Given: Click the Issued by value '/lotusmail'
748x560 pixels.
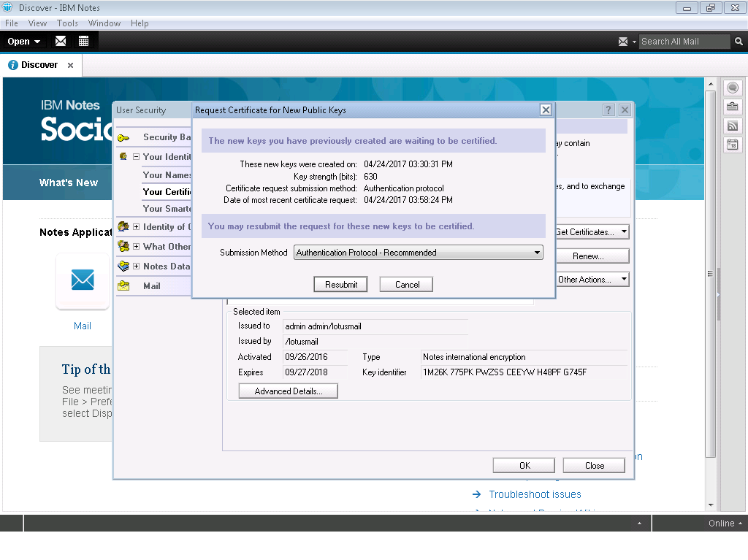Looking at the screenshot, I should click(375, 342).
